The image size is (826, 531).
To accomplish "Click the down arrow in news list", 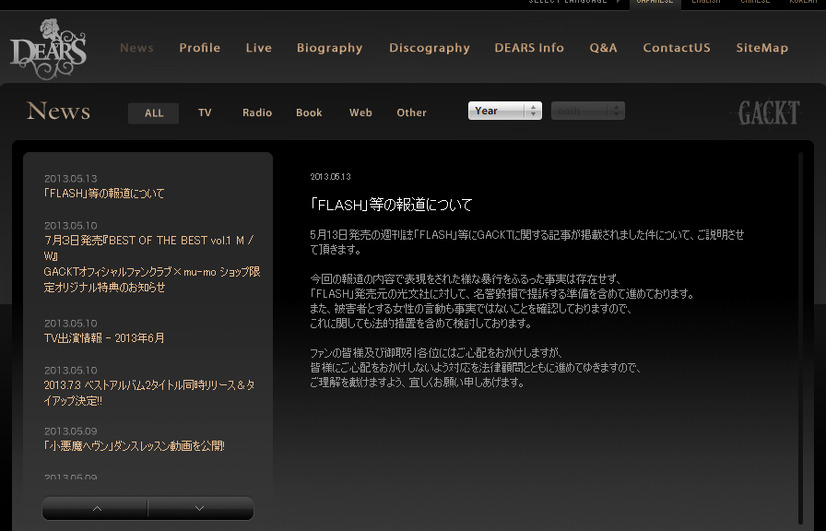I will coord(200,508).
